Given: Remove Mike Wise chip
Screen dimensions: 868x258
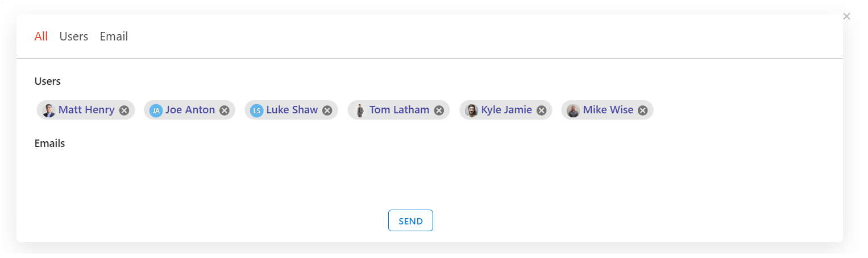Looking at the screenshot, I should [x=643, y=110].
